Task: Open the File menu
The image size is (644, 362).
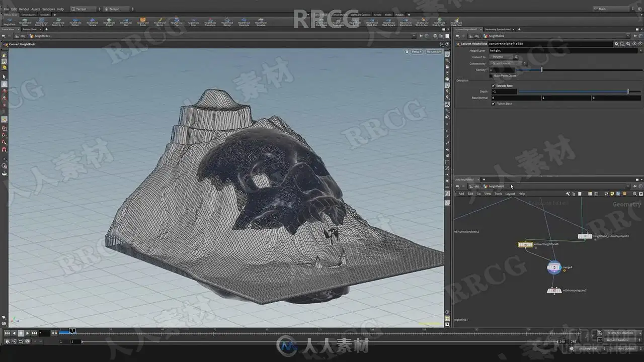Action: [x=7, y=9]
